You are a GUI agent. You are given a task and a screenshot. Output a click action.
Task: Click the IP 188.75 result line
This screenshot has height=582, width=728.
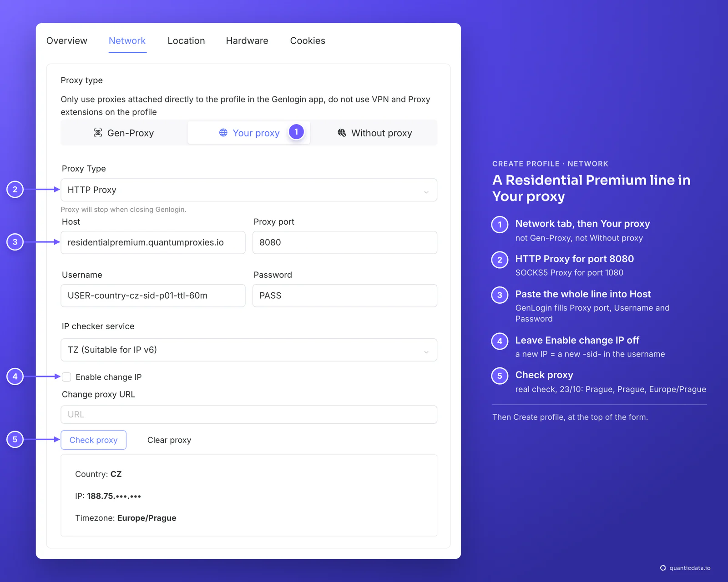click(108, 496)
